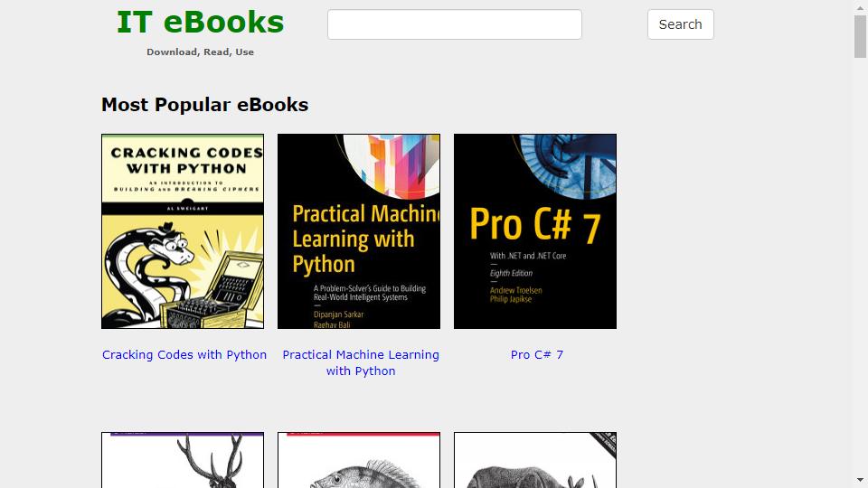Open the book cover with the fish illustration
Image resolution: width=868 pixels, height=488 pixels.
tap(359, 460)
